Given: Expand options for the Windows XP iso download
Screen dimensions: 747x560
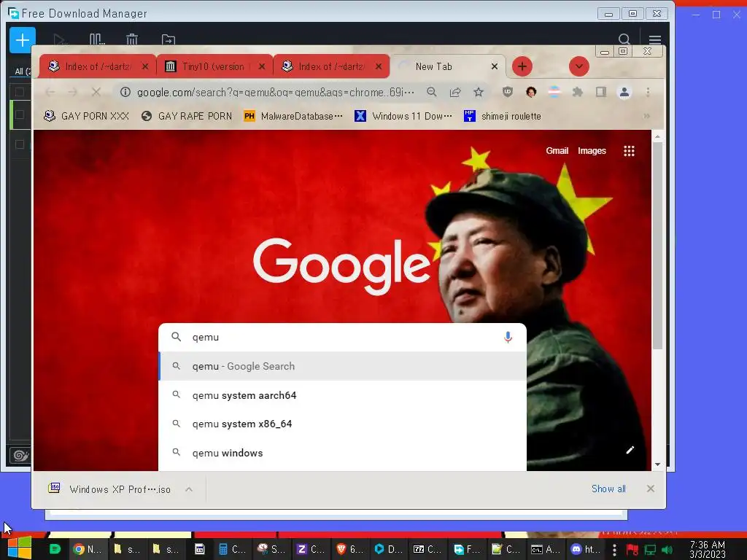Looking at the screenshot, I should click(189, 489).
